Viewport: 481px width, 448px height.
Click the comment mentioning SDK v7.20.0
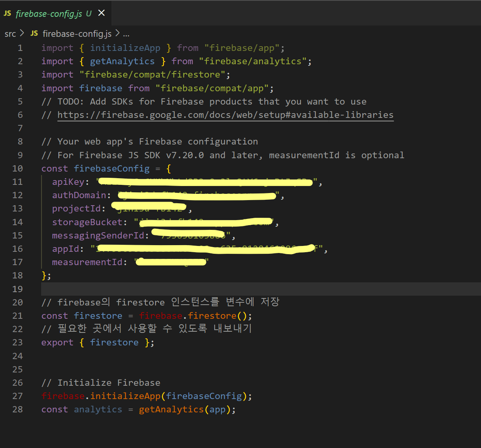(x=223, y=155)
